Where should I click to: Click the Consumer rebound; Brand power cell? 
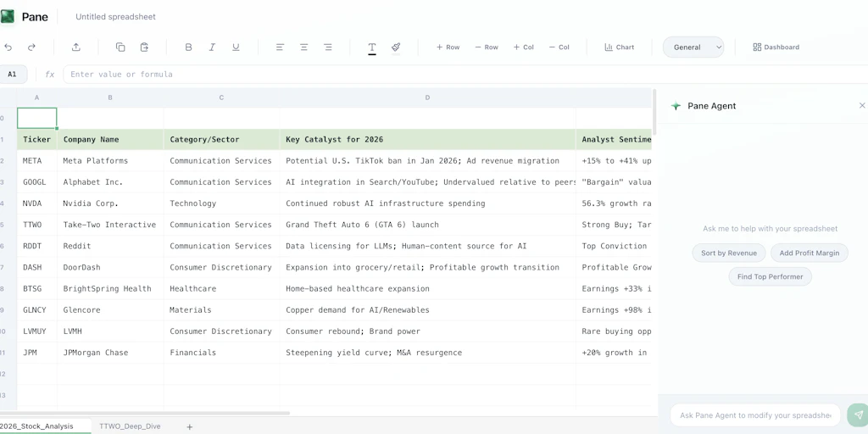(x=427, y=331)
